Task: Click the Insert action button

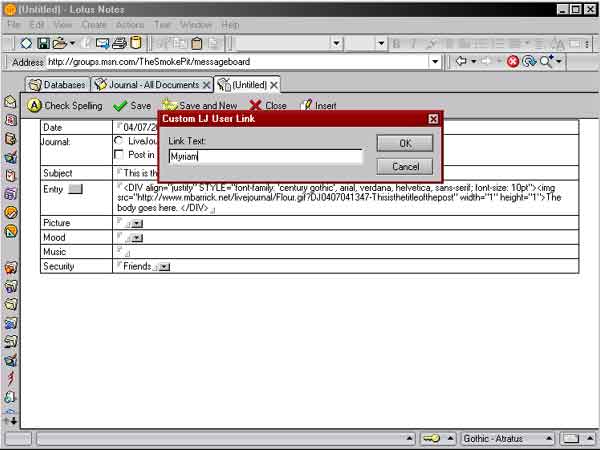Action: [318, 106]
